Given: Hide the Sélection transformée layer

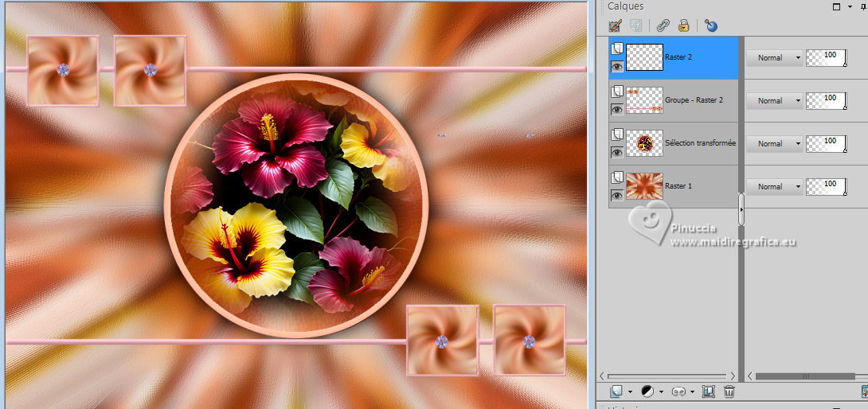Looking at the screenshot, I should (617, 153).
